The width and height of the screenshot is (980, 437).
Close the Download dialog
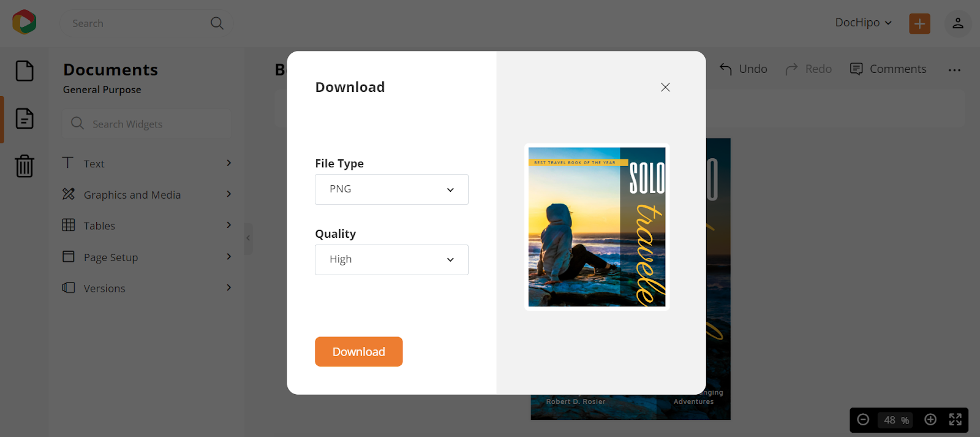665,87
